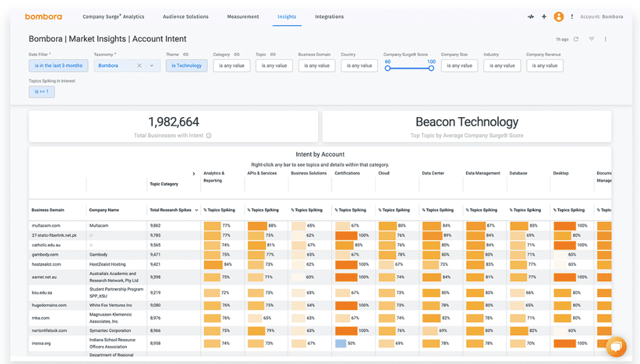Open the chat widget bubble
This screenshot has height=364, width=640.
[616, 347]
